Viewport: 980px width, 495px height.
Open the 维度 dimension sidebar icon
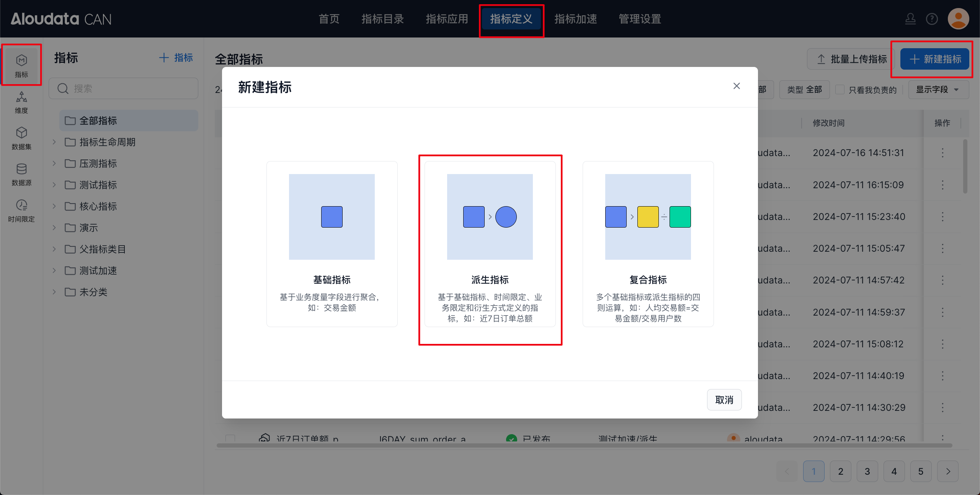tap(21, 102)
